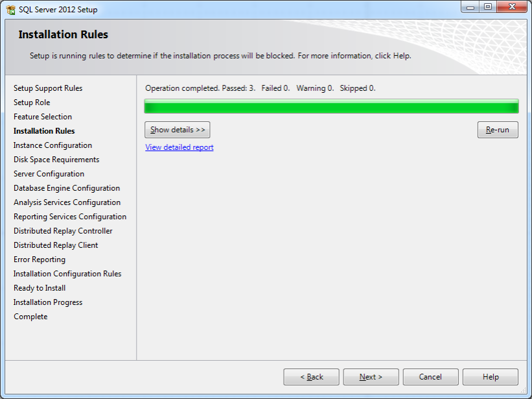Screen dimensions: 532x399
Task: Close the SQL Server 2012 Setup window
Action: tap(512, 6)
